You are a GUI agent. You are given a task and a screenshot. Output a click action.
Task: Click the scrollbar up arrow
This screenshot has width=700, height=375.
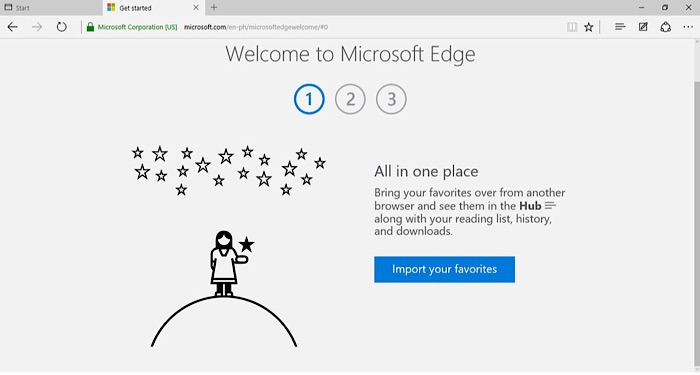pos(696,42)
